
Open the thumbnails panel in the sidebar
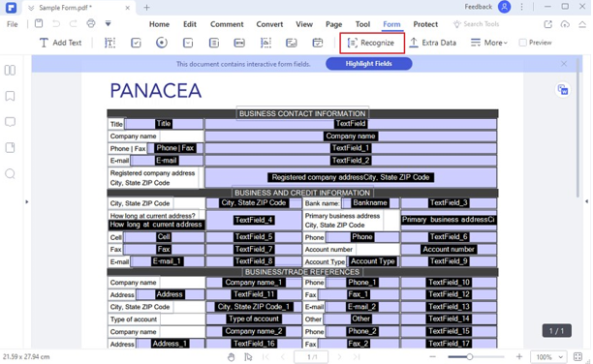[10, 71]
